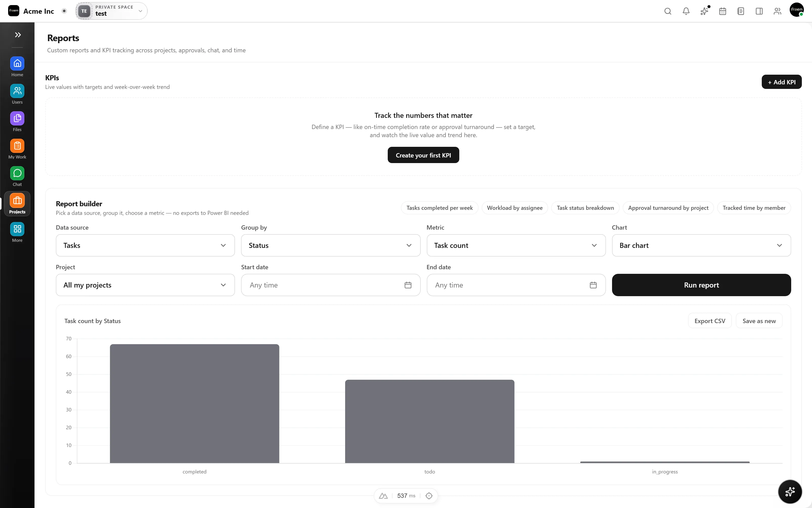Select 'Workload by assignee' preset

point(515,208)
